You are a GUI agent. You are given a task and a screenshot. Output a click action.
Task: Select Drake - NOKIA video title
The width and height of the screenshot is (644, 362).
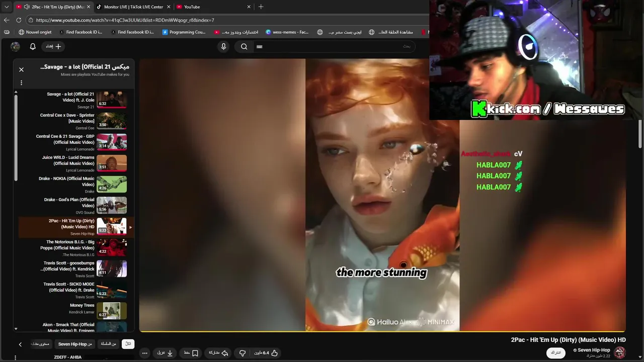click(x=66, y=182)
